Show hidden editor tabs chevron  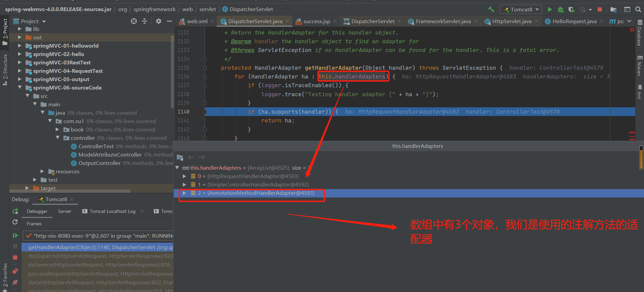click(629, 21)
